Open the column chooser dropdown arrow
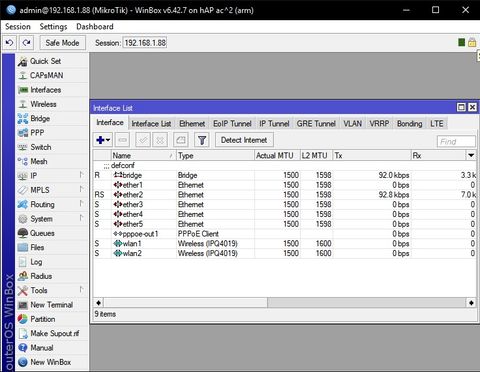The height and width of the screenshot is (372, 480). click(x=471, y=155)
